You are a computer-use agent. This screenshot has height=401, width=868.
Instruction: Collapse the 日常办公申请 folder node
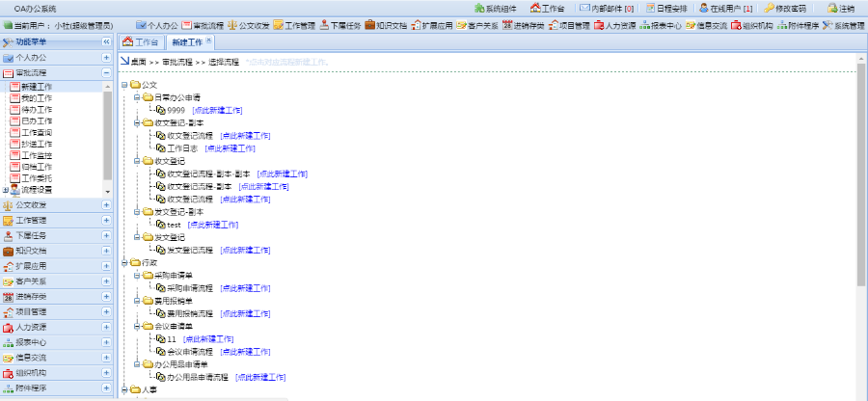pos(137,97)
